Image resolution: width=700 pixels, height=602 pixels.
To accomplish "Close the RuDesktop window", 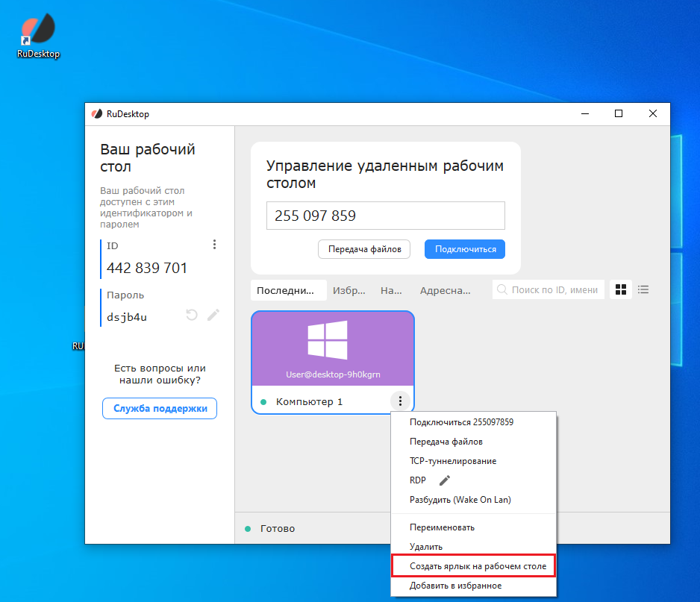I will pyautogui.click(x=653, y=114).
